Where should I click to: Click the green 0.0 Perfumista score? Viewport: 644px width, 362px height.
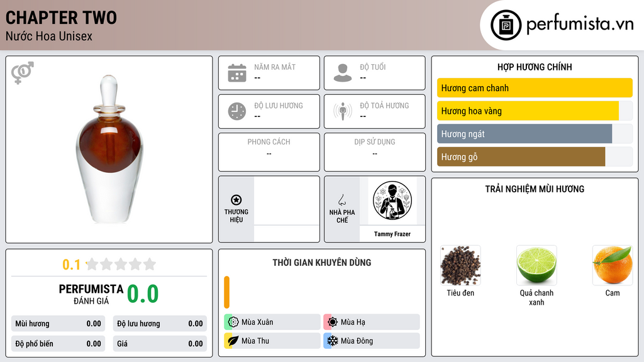[143, 294]
